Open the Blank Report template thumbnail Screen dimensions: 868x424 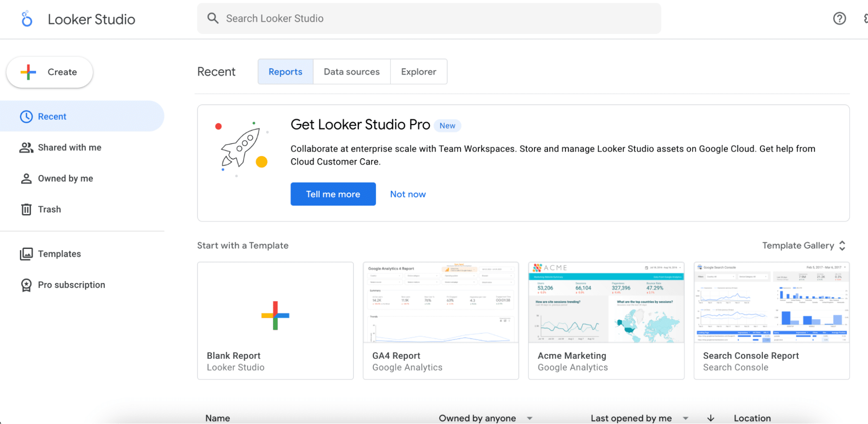coord(275,321)
